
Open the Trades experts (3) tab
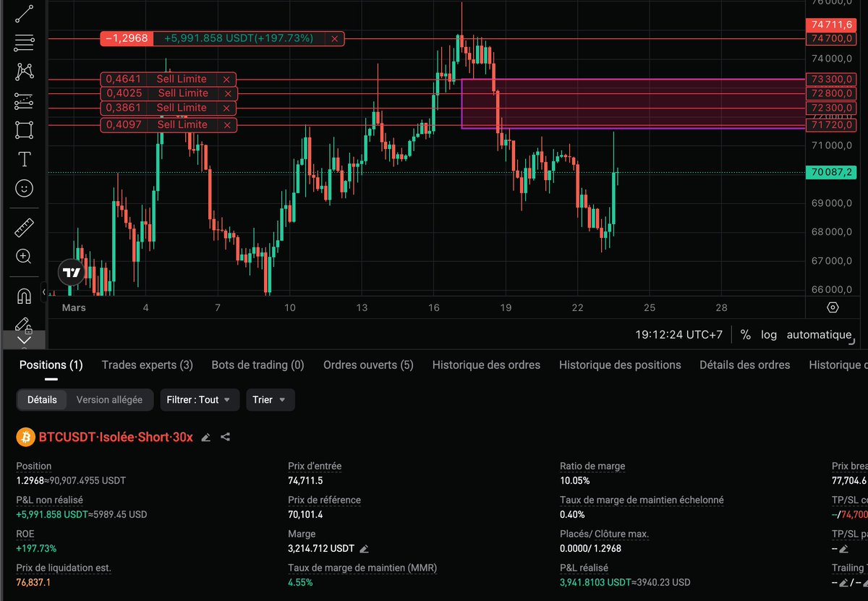[148, 365]
